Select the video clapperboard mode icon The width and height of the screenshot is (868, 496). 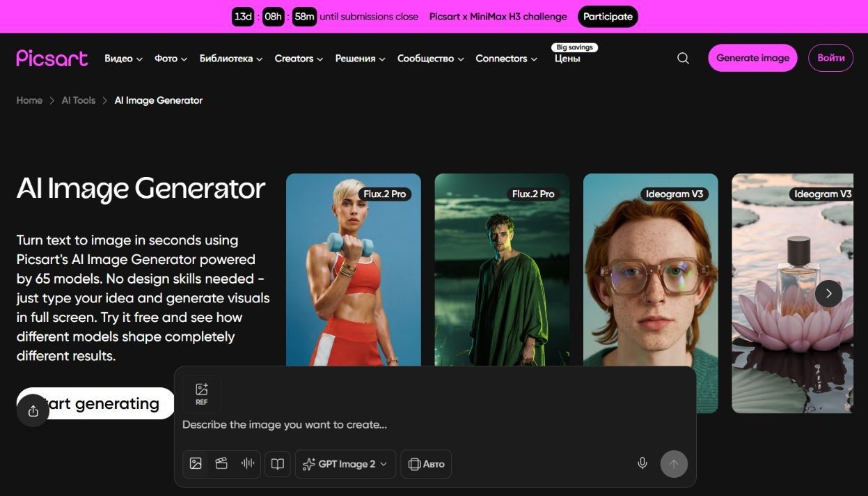tap(221, 464)
